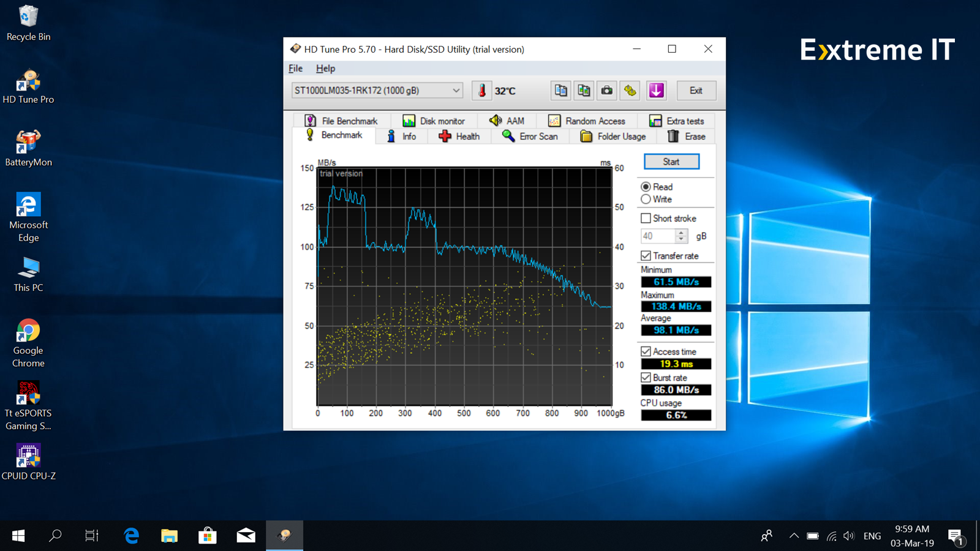The image size is (980, 551).
Task: Increase the short stroke gB spinner
Action: [681, 233]
